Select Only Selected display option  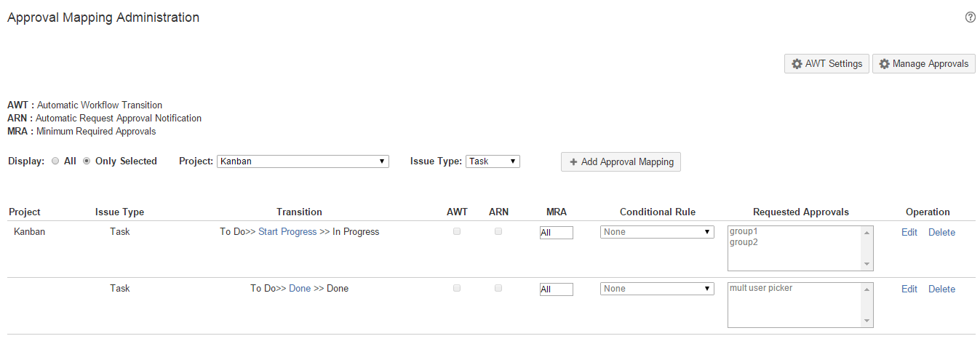click(x=87, y=161)
